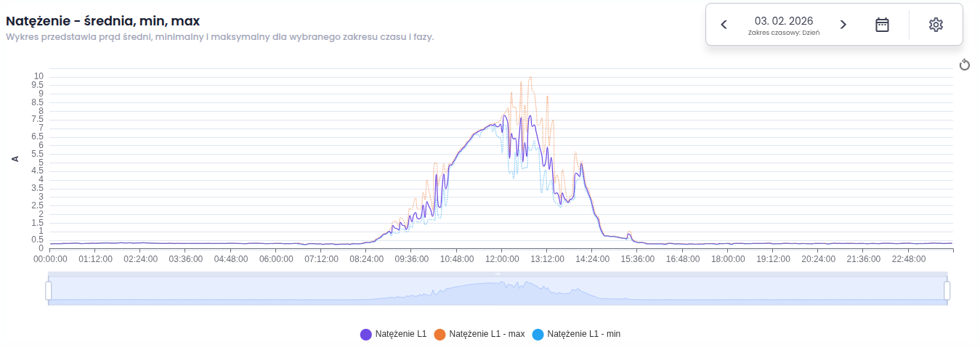This screenshot has height=347, width=980.
Task: Open chart settings gear icon
Action: [x=936, y=25]
